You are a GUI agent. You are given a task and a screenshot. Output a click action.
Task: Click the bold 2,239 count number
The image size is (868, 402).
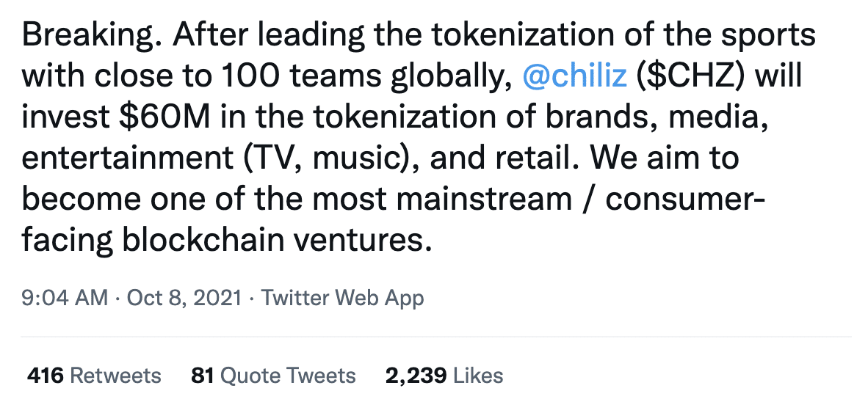416,376
